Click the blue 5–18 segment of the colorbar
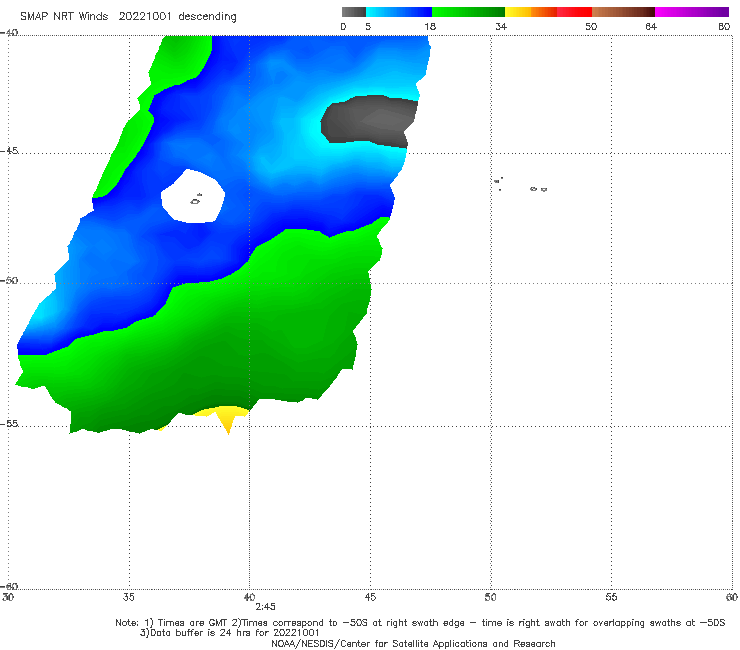Image resolution: width=740 pixels, height=650 pixels. [399, 12]
